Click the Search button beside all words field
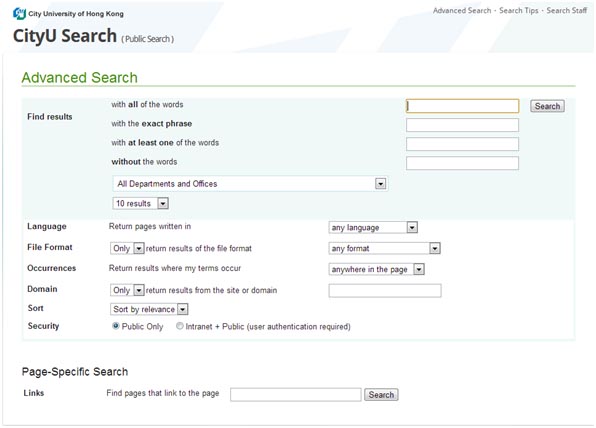 (547, 106)
